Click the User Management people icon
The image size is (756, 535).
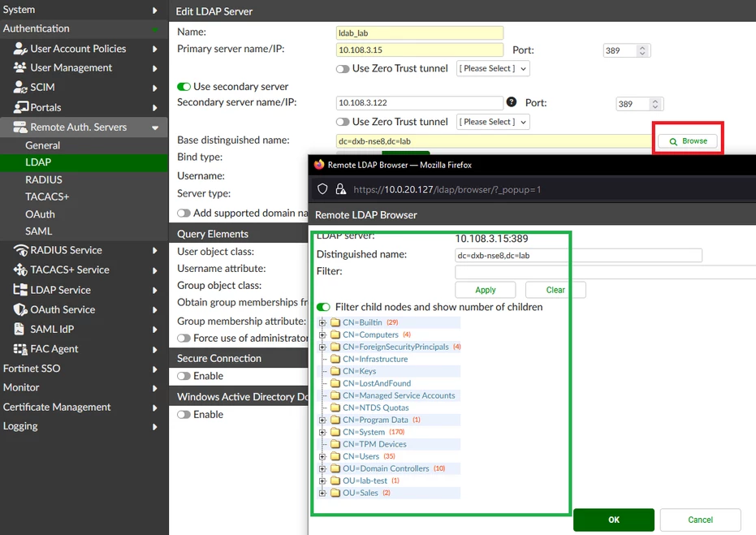[19, 67]
